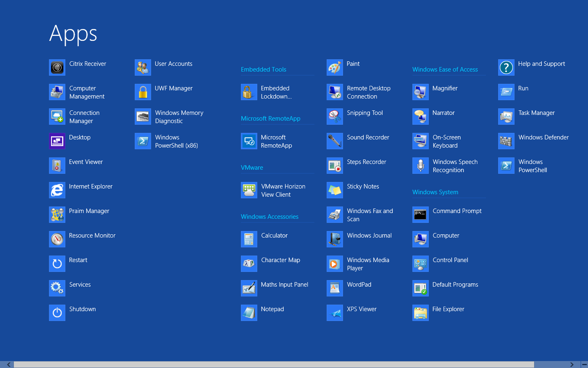This screenshot has height=368, width=588.
Task: Open Calculator icon
Action: click(x=249, y=239)
